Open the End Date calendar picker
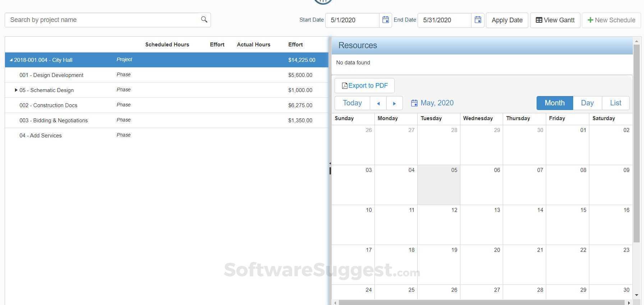Screen dimensions: 644x305 click(x=478, y=20)
